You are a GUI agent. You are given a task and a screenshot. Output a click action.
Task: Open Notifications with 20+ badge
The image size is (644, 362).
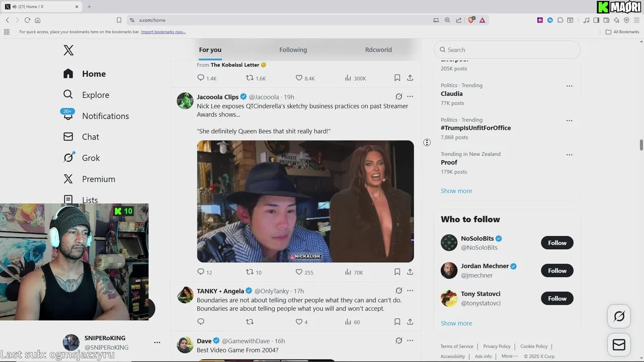pyautogui.click(x=96, y=116)
